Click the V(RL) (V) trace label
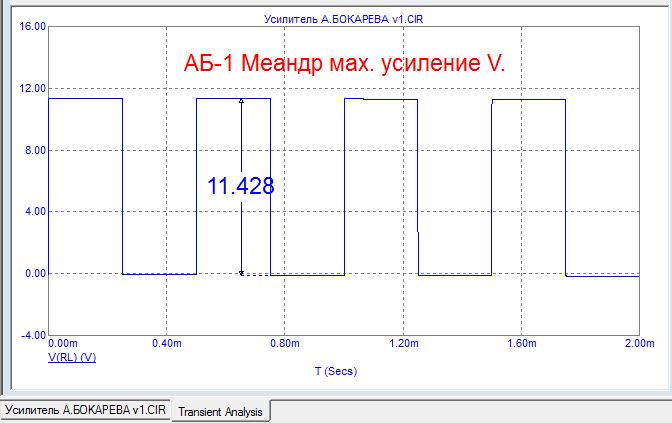The width and height of the screenshot is (672, 423). [72, 357]
